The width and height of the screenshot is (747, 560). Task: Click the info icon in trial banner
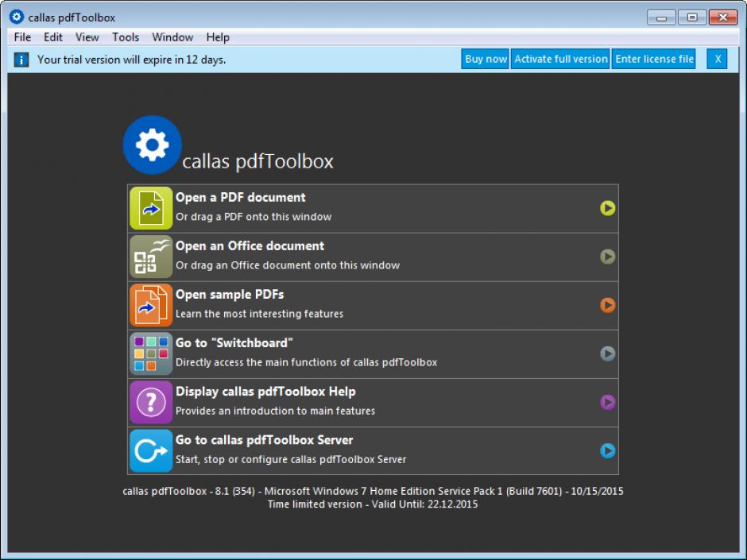point(22,60)
